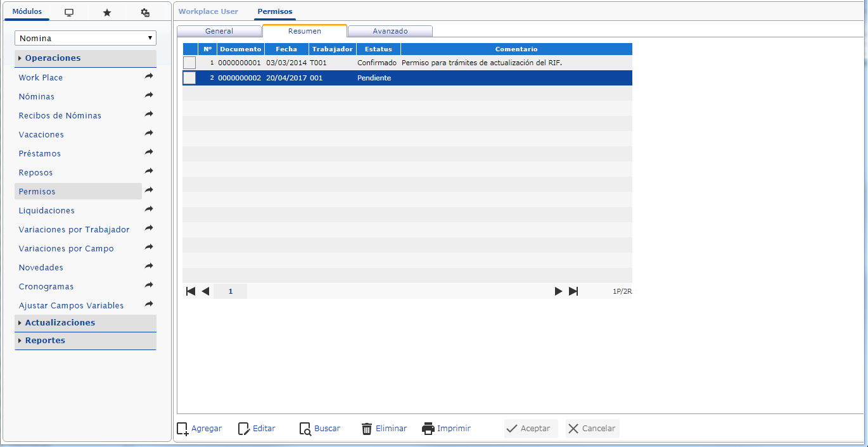Click share arrow next to Préstamos
This screenshot has height=447, width=868.
[149, 153]
